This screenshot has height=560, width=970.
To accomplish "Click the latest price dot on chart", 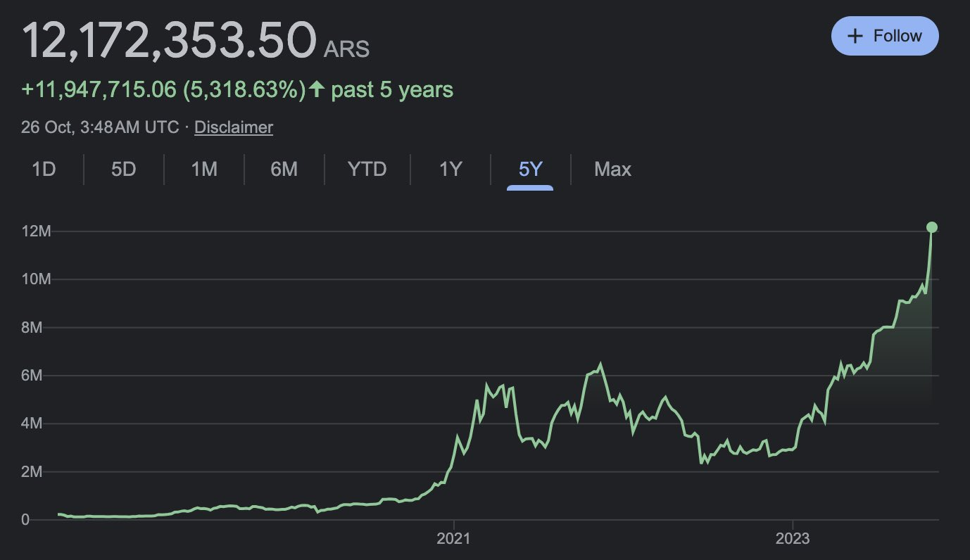I will click(932, 227).
